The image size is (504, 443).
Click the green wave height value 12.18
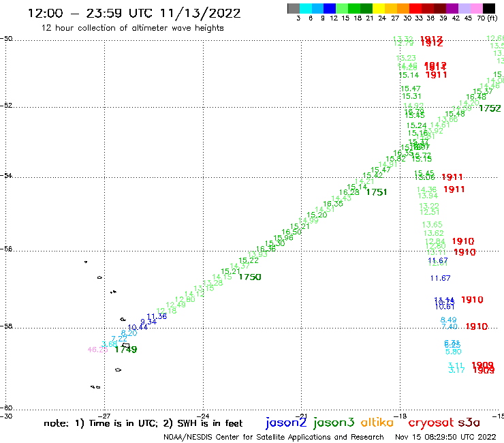tap(166, 311)
